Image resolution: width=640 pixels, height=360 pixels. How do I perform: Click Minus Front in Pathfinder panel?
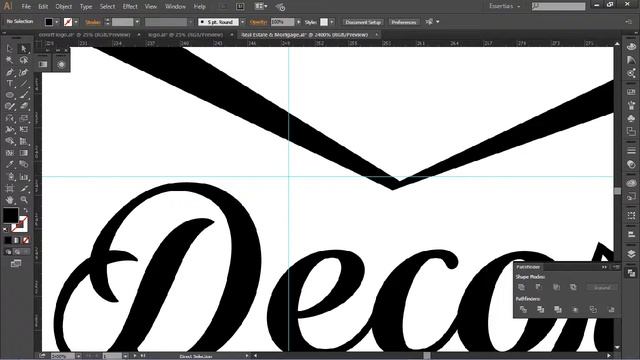tap(539, 287)
